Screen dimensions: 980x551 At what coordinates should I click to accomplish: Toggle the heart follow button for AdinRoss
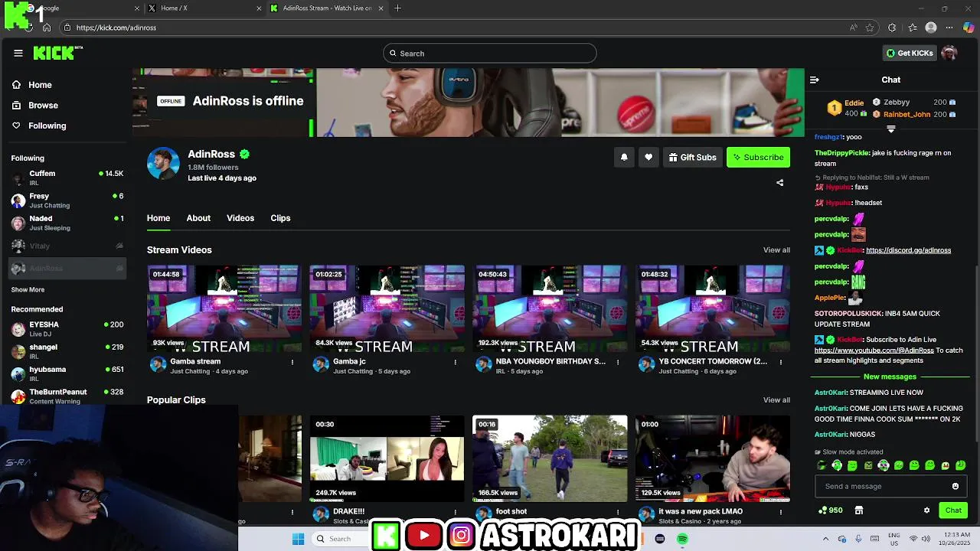pyautogui.click(x=648, y=157)
